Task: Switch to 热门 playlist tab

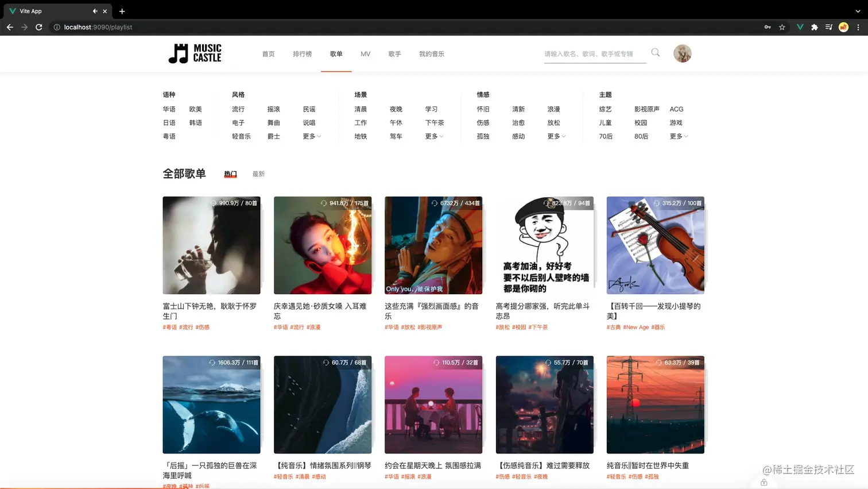Action: [230, 174]
